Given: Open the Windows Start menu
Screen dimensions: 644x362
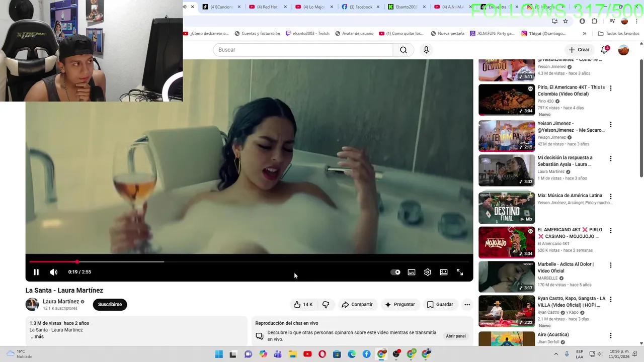Looking at the screenshot, I should pos(219,354).
